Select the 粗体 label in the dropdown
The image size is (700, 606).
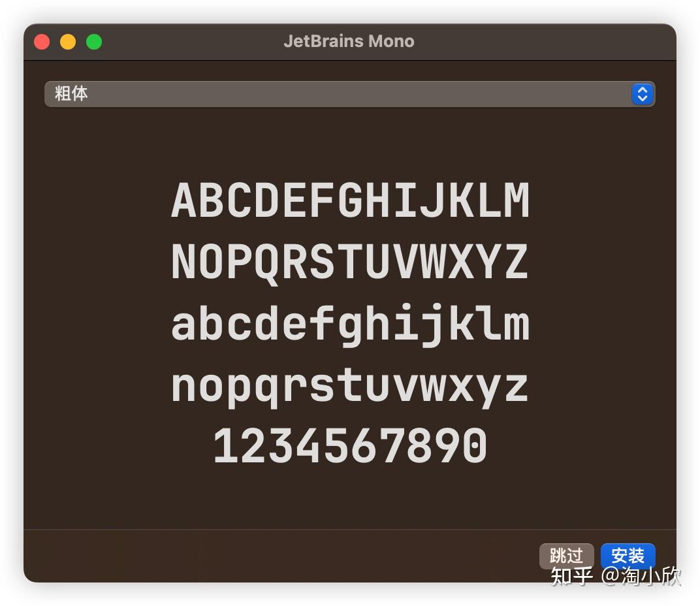click(72, 94)
